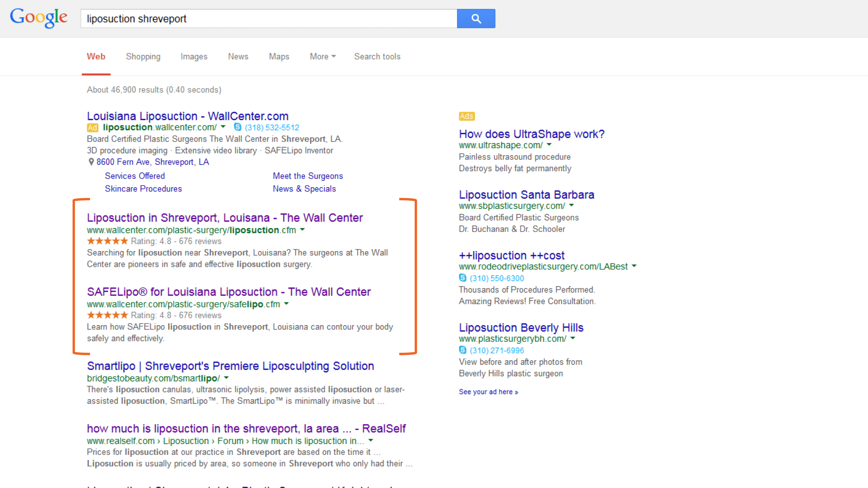
Task: Click About 46,900 results text
Action: coord(154,90)
